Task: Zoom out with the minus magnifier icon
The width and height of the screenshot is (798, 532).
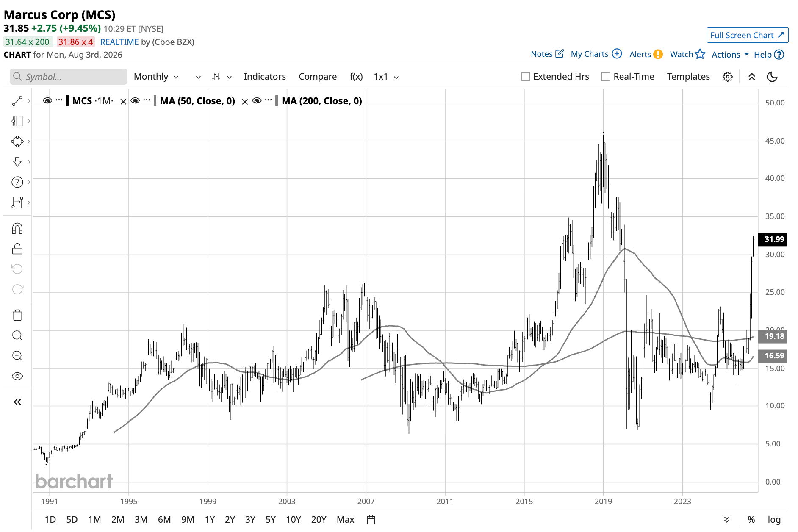Action: coord(17,356)
